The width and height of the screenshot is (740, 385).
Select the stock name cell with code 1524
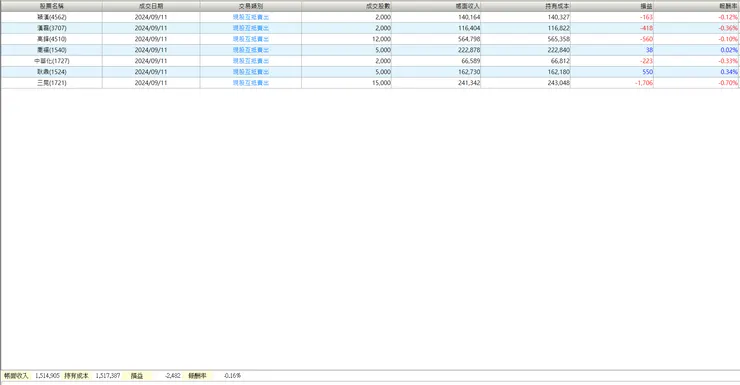click(51, 72)
